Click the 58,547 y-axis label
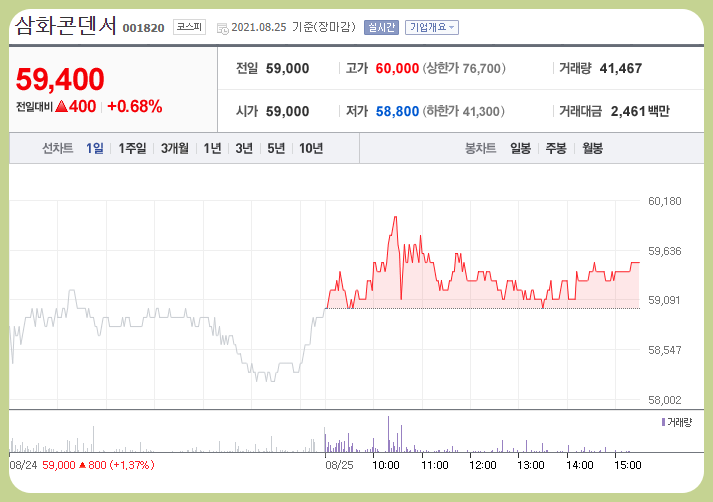The image size is (713, 502). [x=664, y=350]
